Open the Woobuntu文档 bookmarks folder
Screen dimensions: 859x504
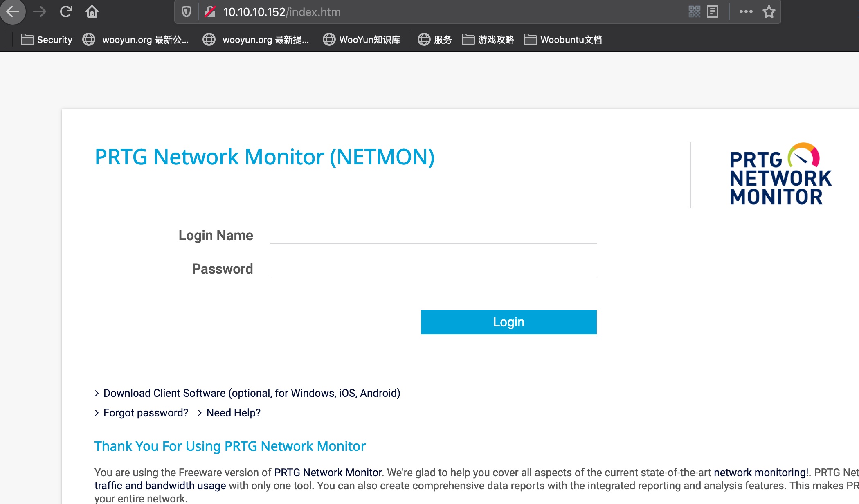(563, 40)
